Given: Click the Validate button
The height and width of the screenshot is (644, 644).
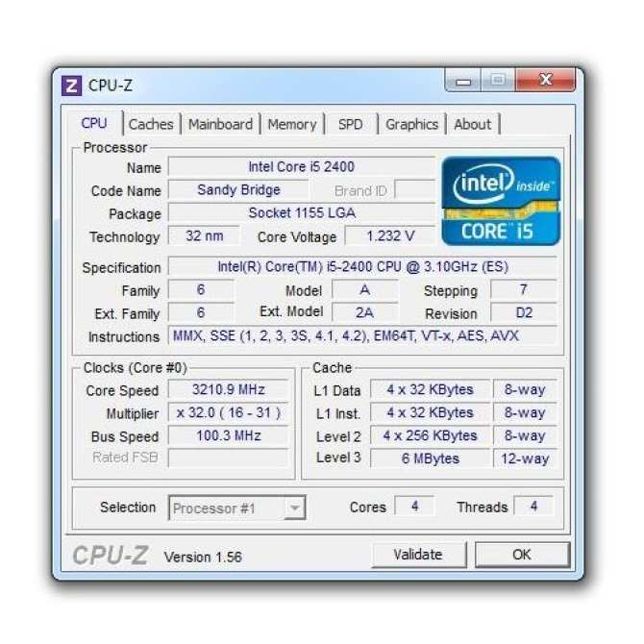Looking at the screenshot, I should point(418,555).
